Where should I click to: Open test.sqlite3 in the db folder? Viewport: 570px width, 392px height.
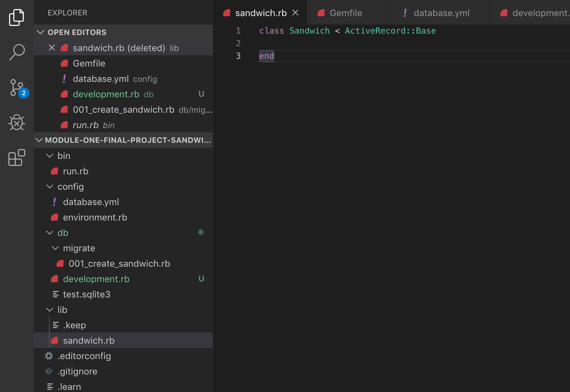[86, 294]
